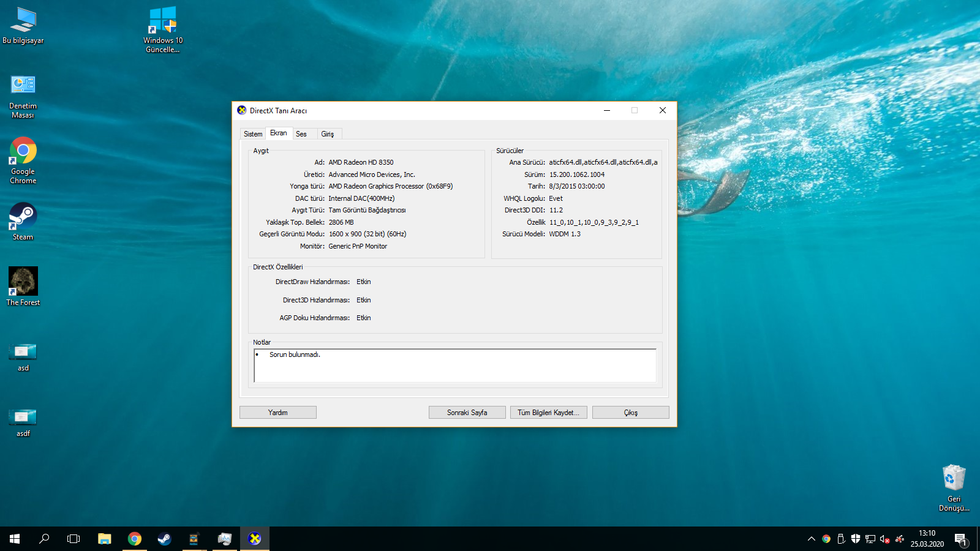Click the DirectX Tanı Aracı title icon
The height and width of the screenshot is (551, 980).
coord(242,110)
